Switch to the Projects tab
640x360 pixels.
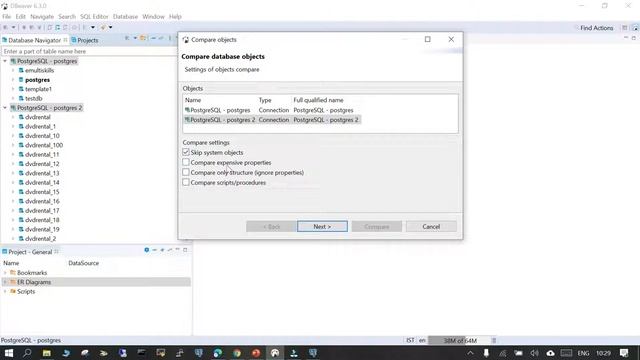tap(84, 40)
